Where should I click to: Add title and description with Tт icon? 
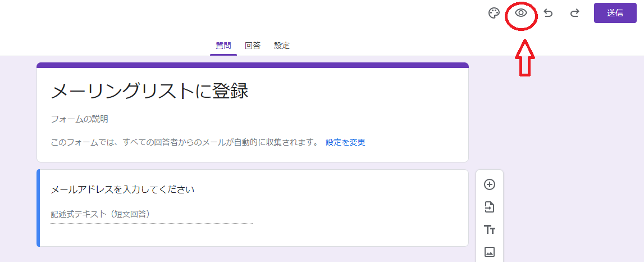[x=490, y=229]
